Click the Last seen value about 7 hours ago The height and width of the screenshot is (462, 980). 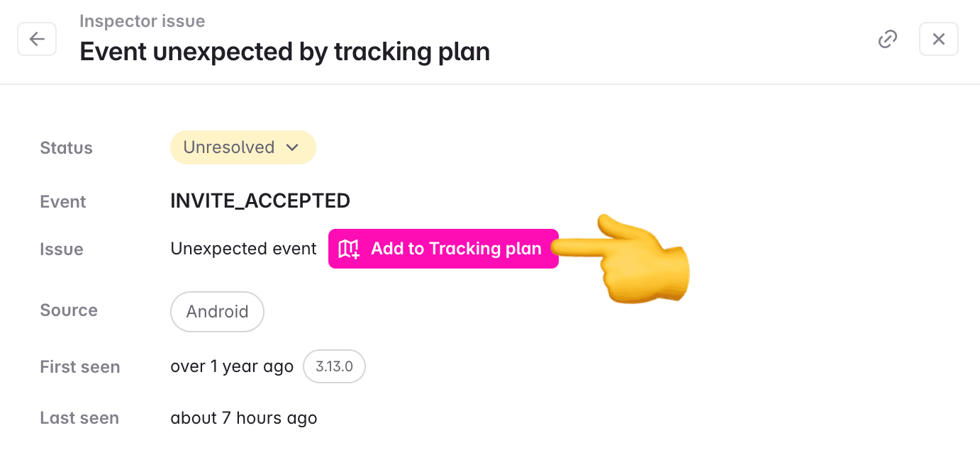tap(244, 417)
